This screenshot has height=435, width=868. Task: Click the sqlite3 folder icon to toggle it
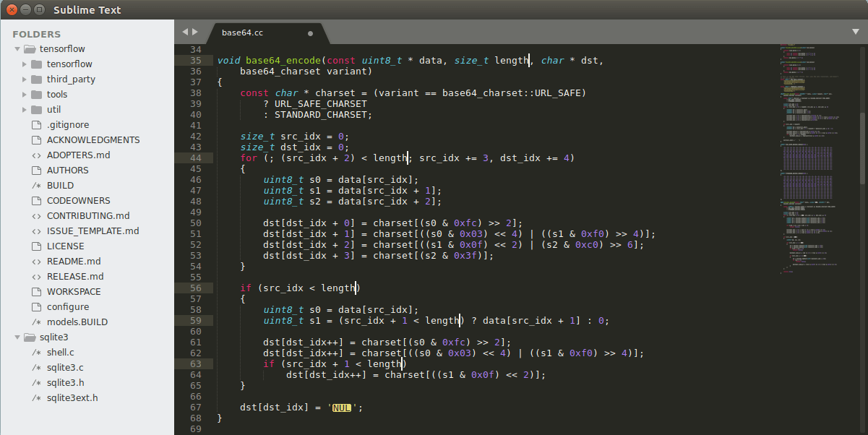[x=29, y=337]
